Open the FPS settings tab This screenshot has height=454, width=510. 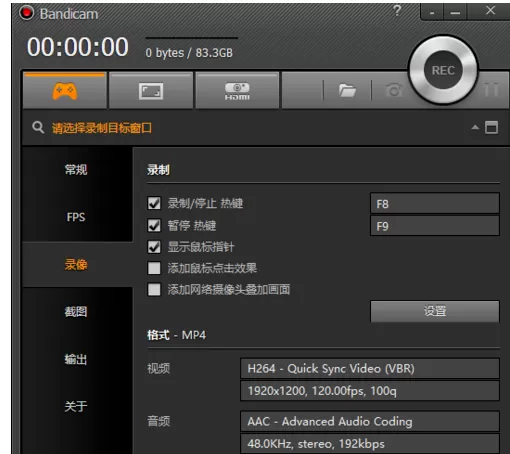tap(76, 217)
